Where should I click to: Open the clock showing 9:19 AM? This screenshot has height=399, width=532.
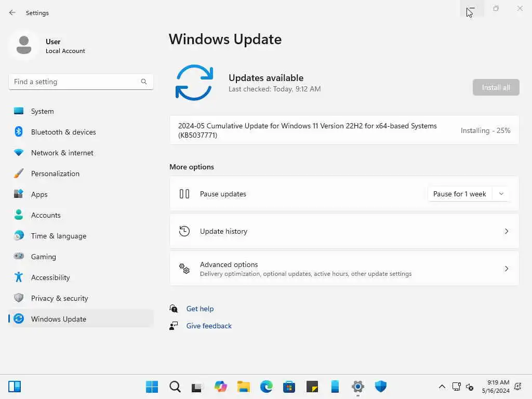click(496, 387)
